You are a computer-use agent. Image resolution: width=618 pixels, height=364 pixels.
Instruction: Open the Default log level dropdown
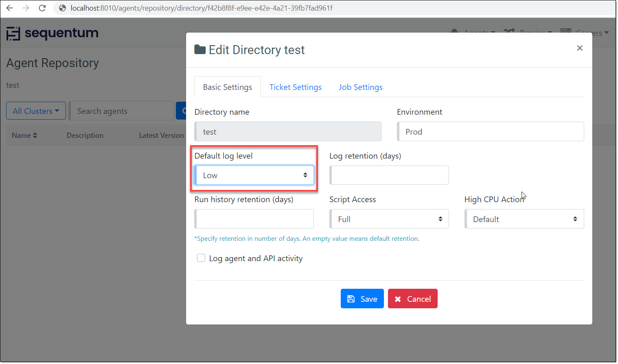(x=254, y=175)
